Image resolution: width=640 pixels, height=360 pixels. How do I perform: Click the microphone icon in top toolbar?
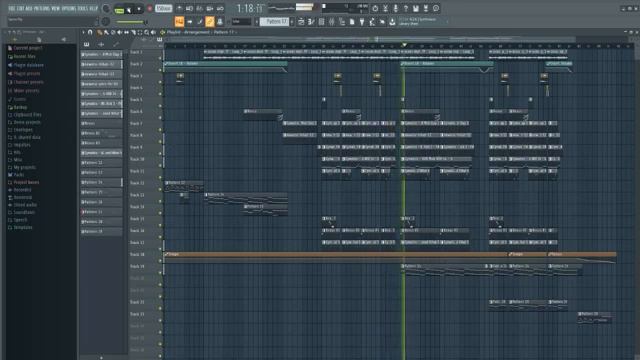pos(396,9)
